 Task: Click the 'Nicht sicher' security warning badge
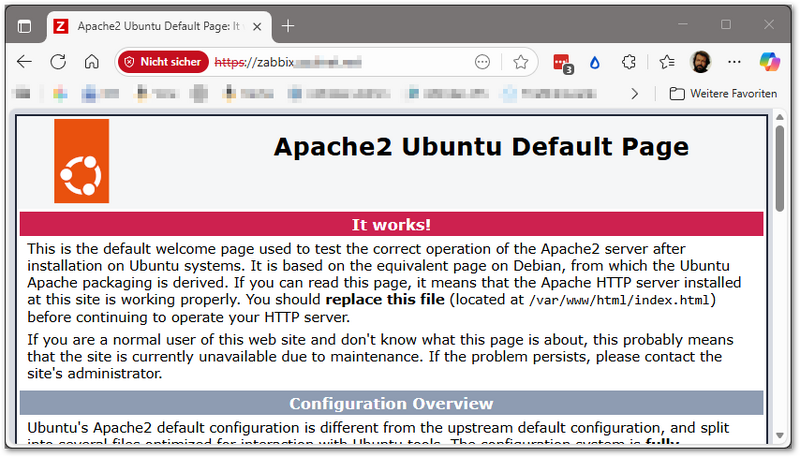(163, 62)
